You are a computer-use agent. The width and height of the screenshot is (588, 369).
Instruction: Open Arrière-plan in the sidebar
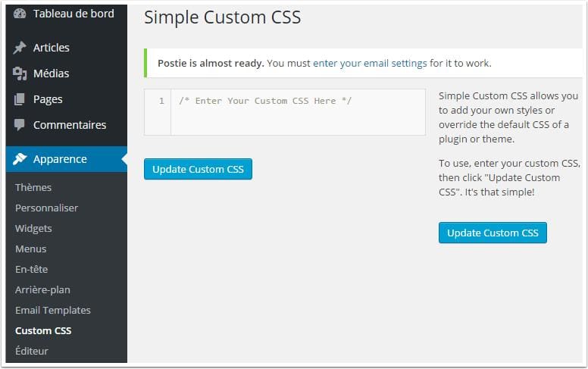tap(42, 290)
